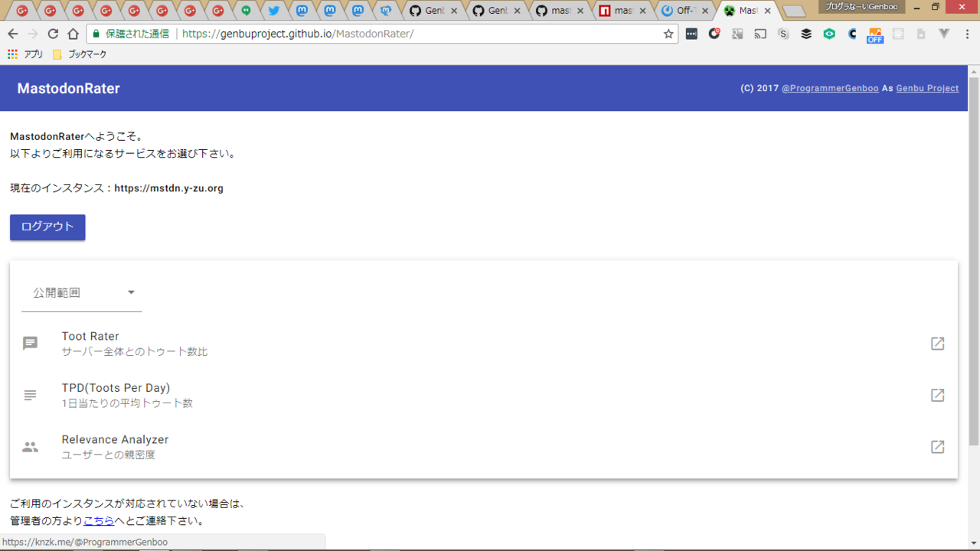Image resolution: width=980 pixels, height=551 pixels.
Task: Bookmark this page with star icon
Action: click(668, 34)
